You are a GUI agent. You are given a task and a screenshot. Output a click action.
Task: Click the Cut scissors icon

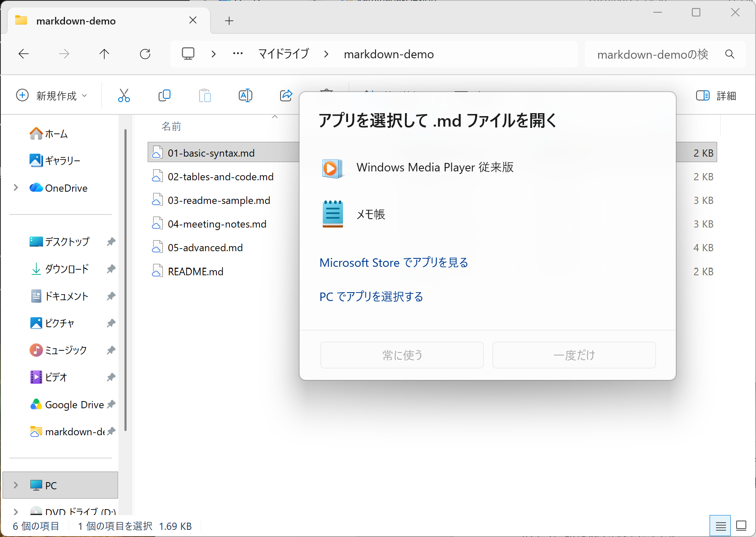pyautogui.click(x=124, y=96)
